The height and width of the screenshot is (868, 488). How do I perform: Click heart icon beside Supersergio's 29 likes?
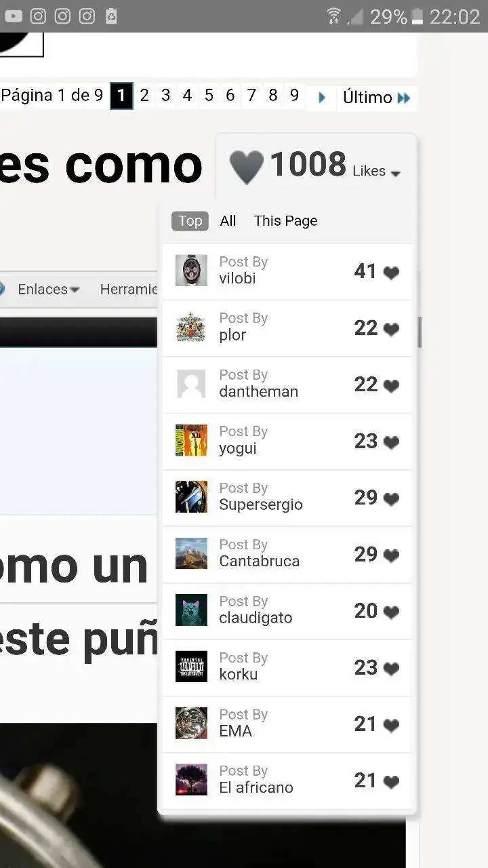click(x=391, y=499)
